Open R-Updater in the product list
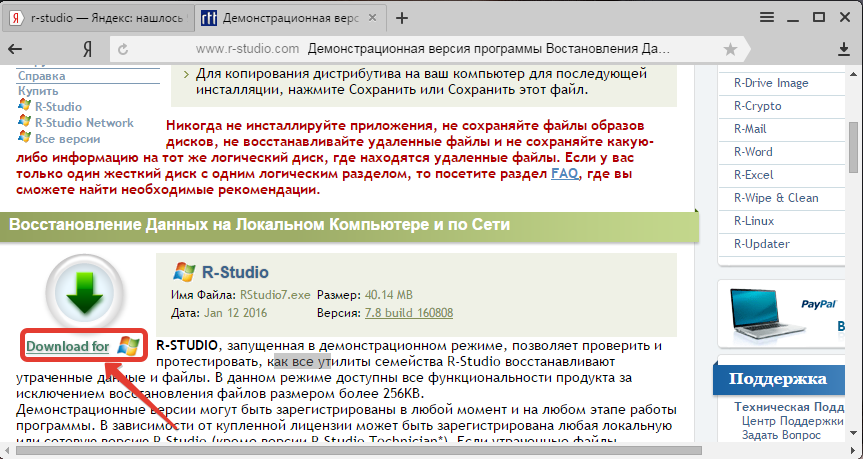The image size is (863, 459). [762, 244]
